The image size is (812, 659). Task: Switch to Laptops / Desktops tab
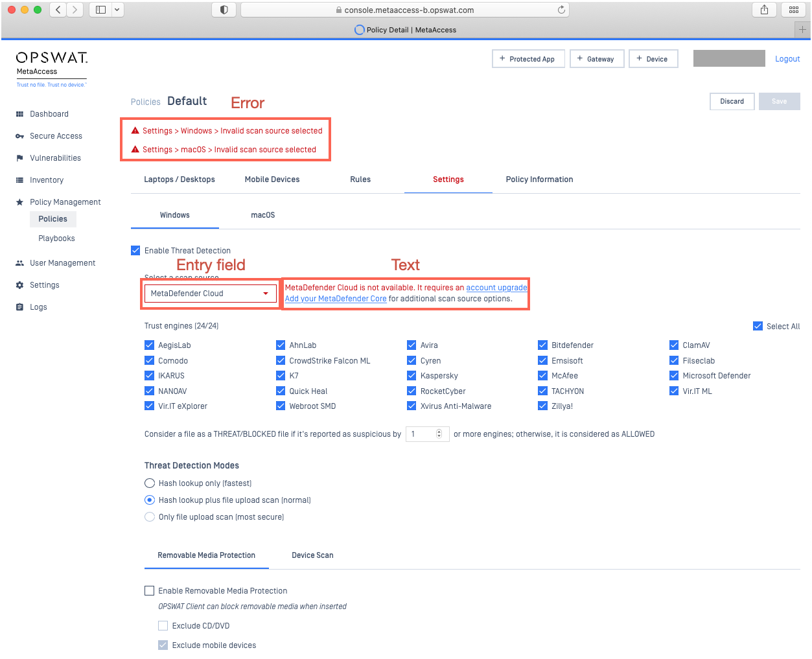pyautogui.click(x=180, y=179)
